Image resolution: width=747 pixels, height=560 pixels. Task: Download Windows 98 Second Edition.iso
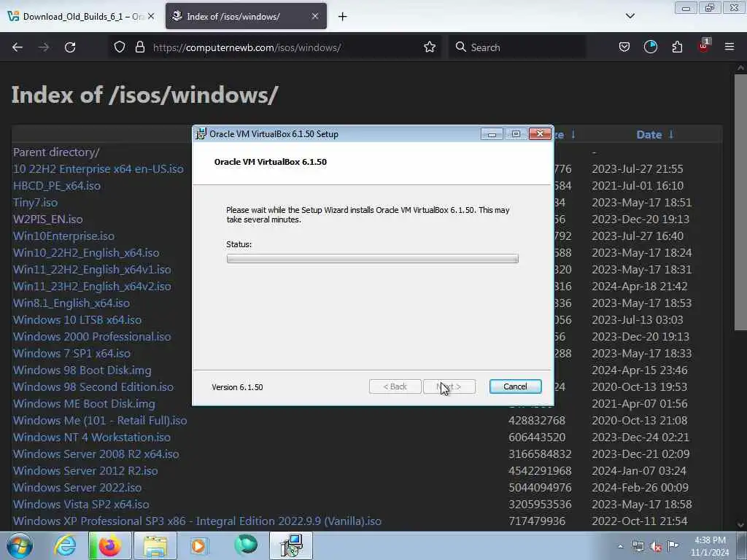pyautogui.click(x=93, y=386)
